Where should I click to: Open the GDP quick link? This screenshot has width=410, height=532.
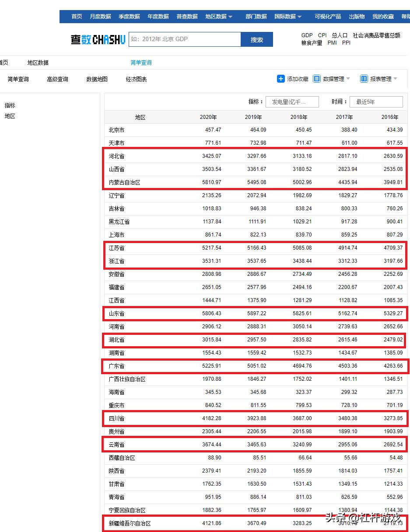click(307, 35)
